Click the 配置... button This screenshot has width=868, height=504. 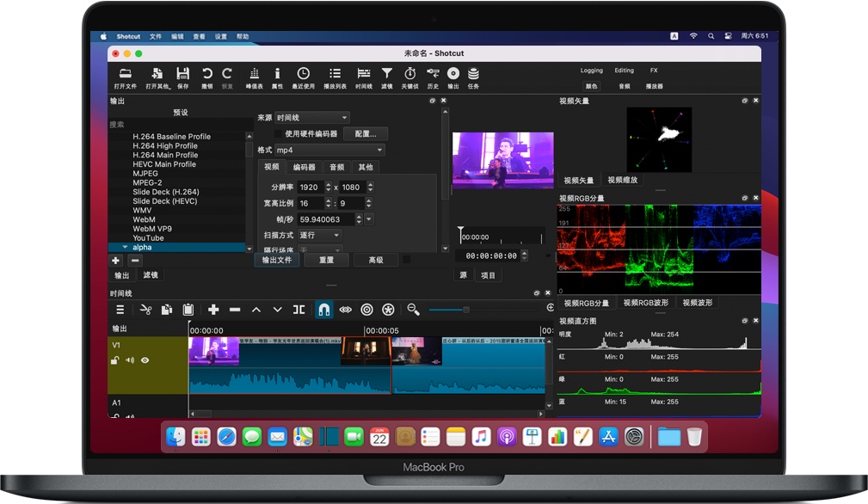coord(365,133)
